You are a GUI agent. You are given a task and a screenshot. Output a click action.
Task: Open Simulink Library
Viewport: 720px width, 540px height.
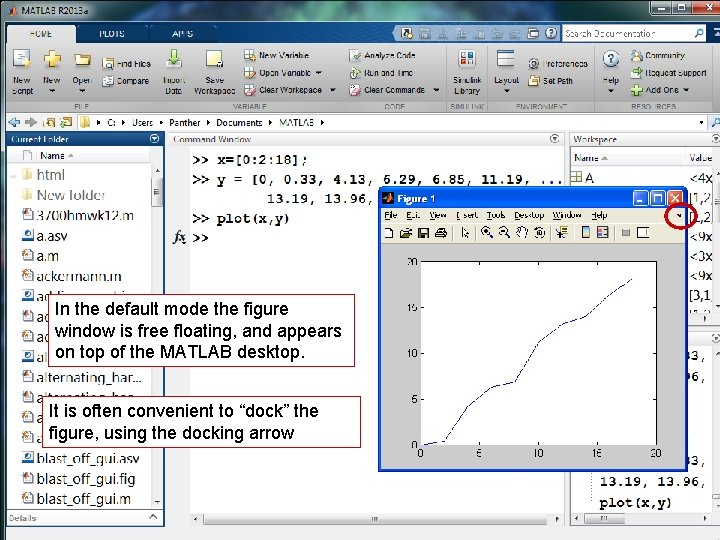click(467, 72)
